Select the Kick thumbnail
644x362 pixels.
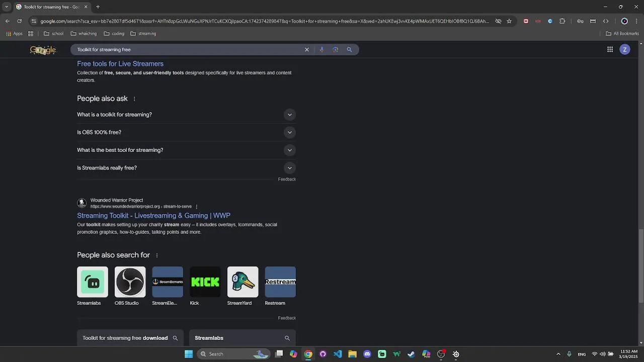pyautogui.click(x=205, y=282)
